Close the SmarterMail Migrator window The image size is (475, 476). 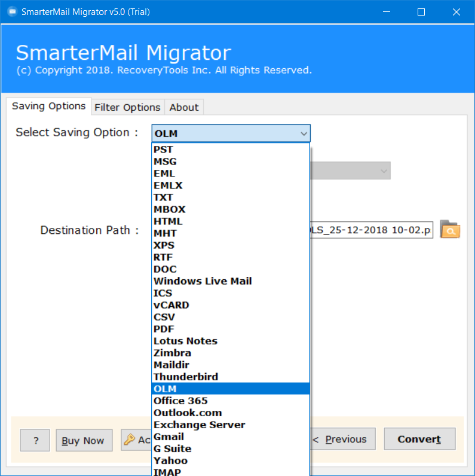pyautogui.click(x=456, y=12)
